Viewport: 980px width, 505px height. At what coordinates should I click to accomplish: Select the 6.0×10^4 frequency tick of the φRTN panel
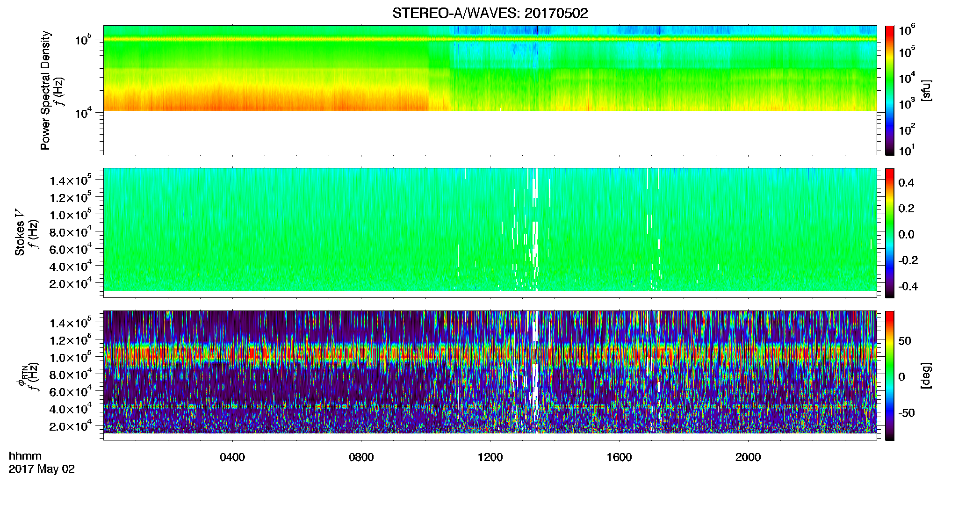pyautogui.click(x=70, y=391)
